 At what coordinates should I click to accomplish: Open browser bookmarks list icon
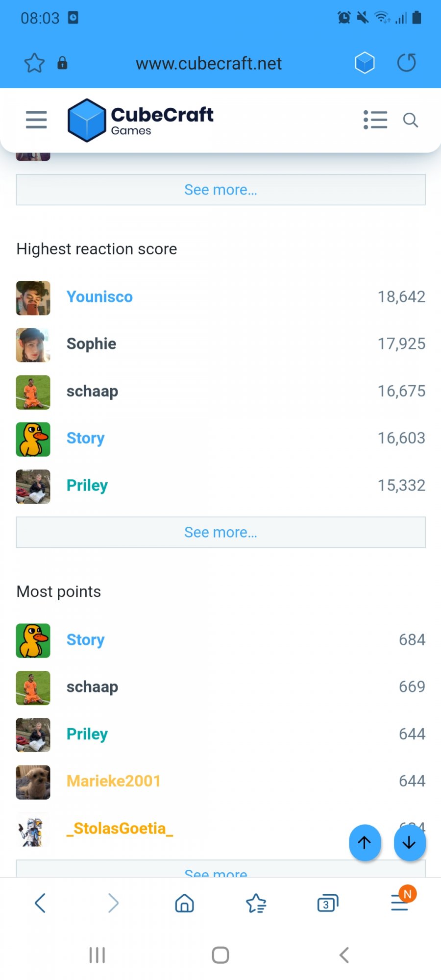tap(256, 903)
